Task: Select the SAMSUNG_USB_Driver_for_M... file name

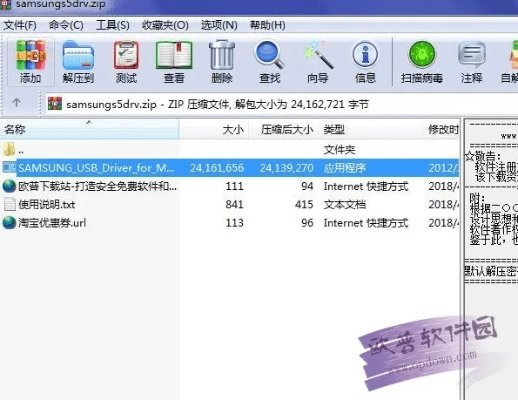Action: pos(96,168)
